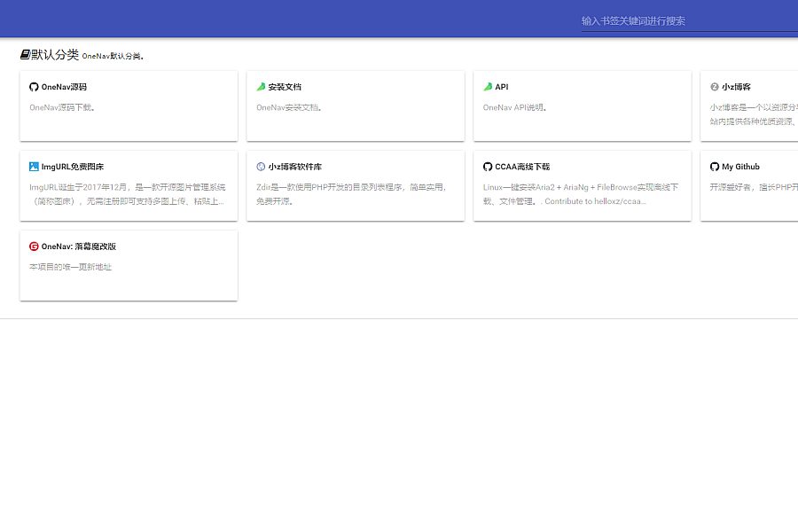
Task: Click the description text 本项目的唯一更新地址
Action: (71, 267)
